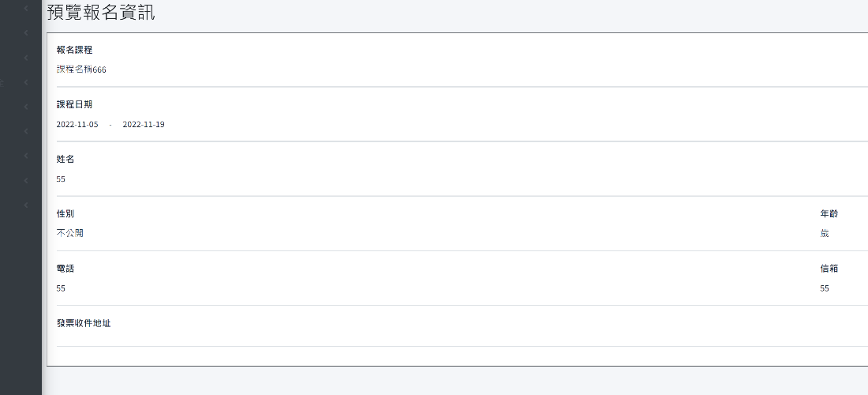
Task: Click the bottommost sidebar chevron arrow
Action: (x=26, y=205)
